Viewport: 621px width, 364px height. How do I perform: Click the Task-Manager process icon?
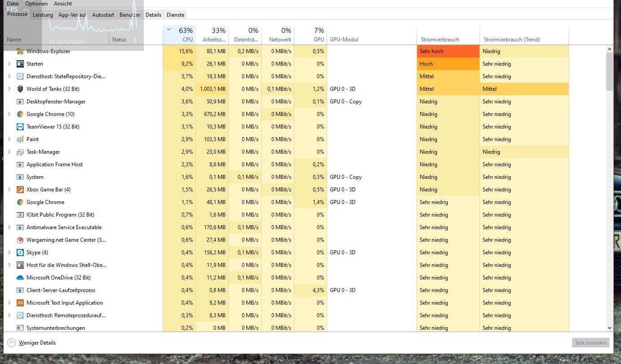[20, 151]
